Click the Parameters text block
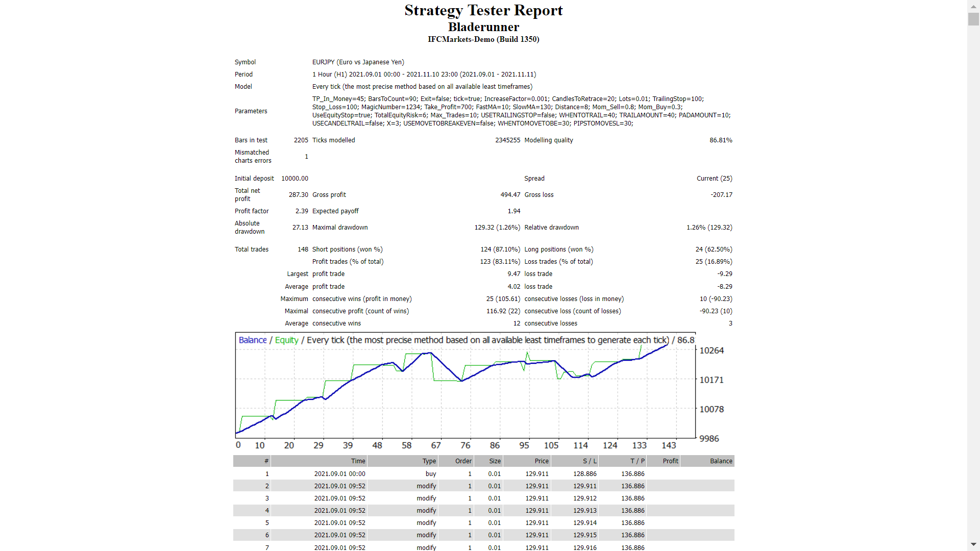The height and width of the screenshot is (551, 980). [521, 111]
